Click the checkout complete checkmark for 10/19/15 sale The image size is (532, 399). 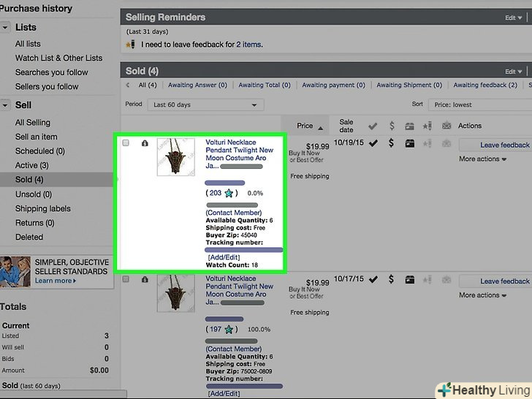click(373, 143)
